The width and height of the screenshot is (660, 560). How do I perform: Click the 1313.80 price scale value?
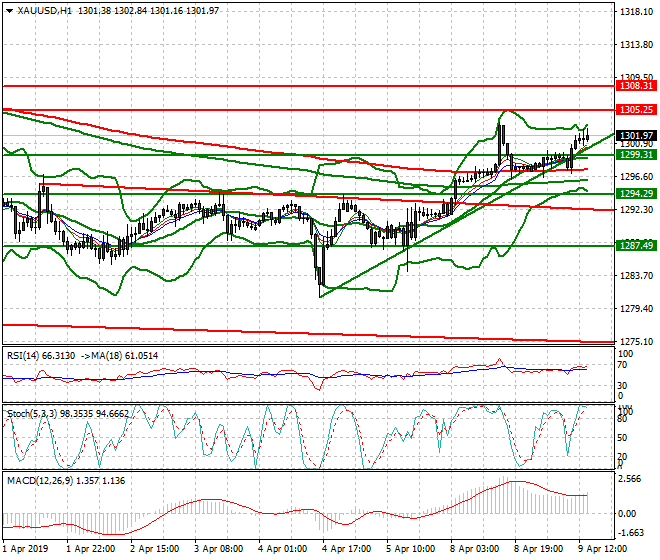click(x=637, y=45)
